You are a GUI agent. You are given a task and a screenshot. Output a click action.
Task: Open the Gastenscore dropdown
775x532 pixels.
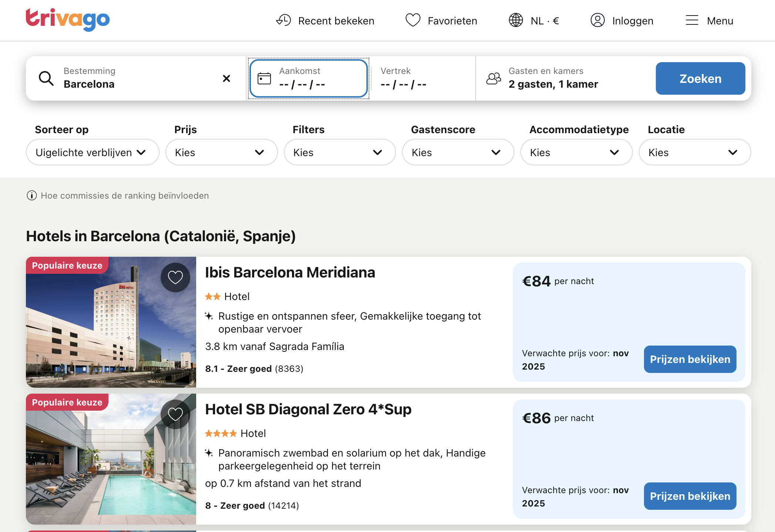point(458,152)
